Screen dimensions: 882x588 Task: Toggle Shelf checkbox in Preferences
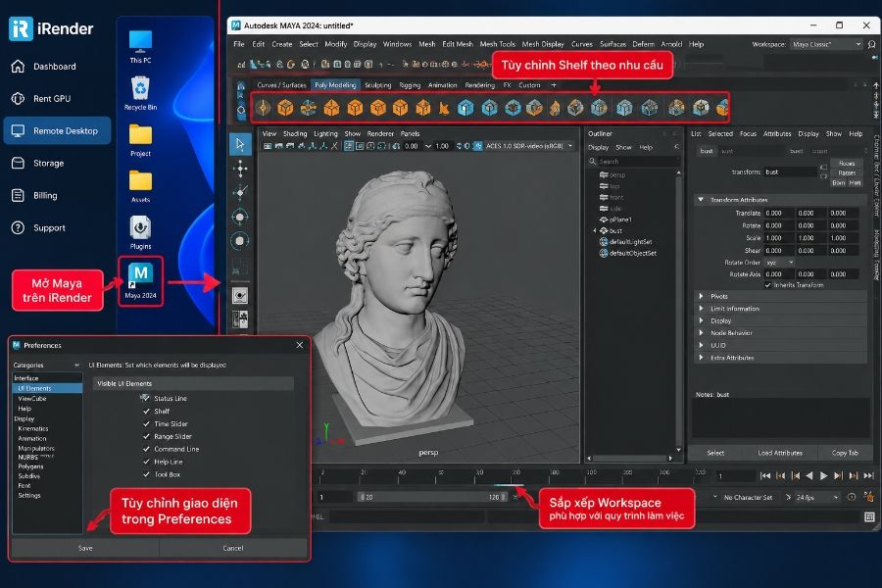click(x=146, y=411)
